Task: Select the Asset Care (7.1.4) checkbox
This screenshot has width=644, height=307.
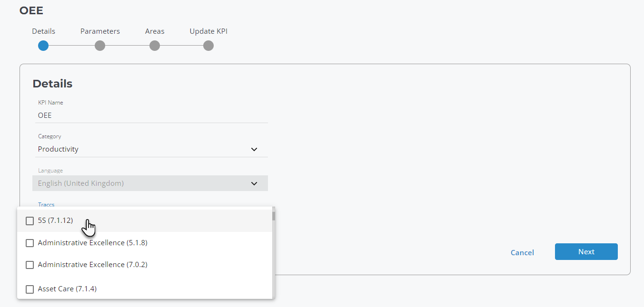Action: tap(30, 289)
